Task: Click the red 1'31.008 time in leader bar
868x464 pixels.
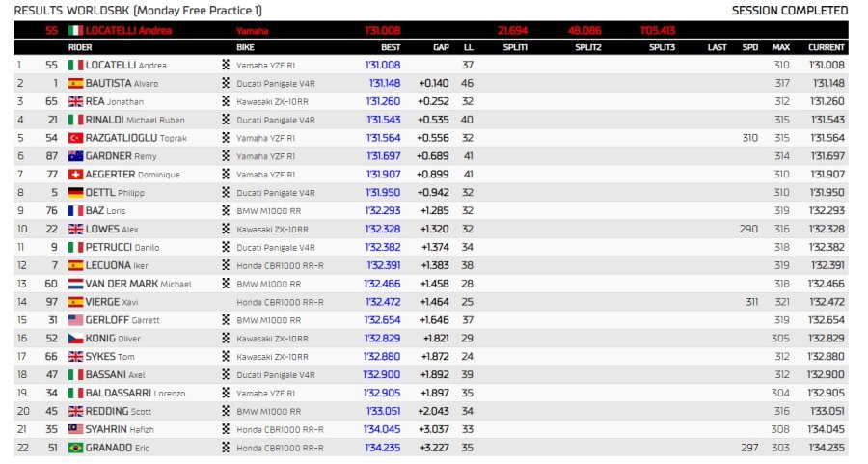Action: pos(383,31)
